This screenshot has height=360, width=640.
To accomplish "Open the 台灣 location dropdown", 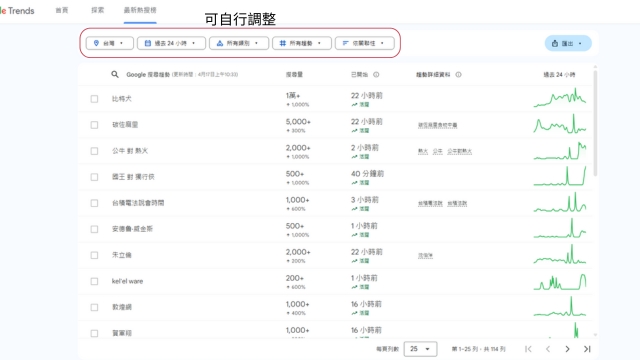I will (109, 43).
